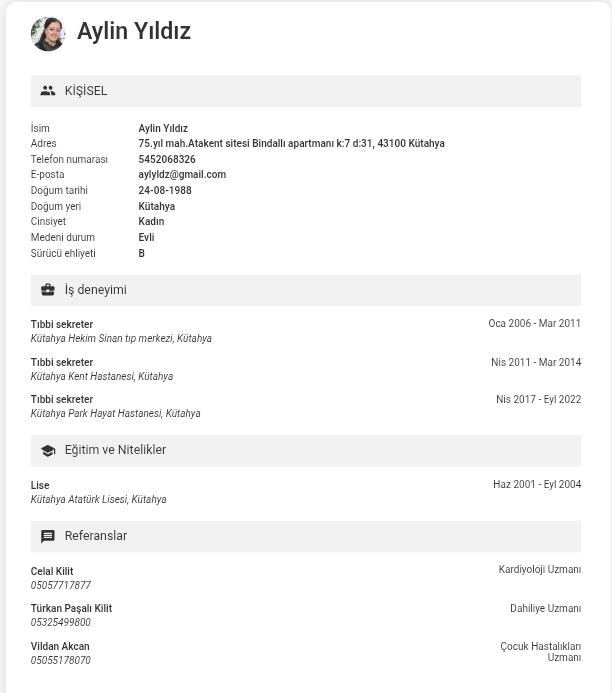Click the Aylin Yıldız name heading
Viewport: 612px width, 693px height.
click(134, 31)
